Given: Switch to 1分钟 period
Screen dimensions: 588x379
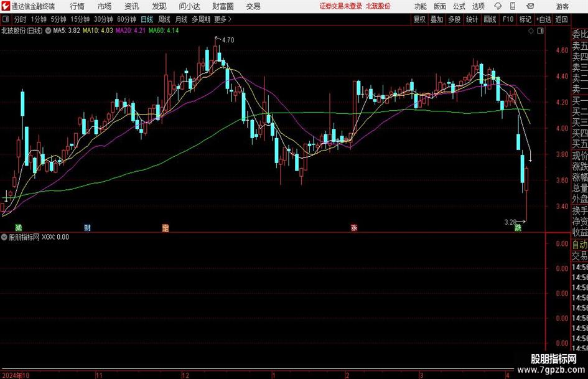Looking at the screenshot, I should click(x=39, y=19).
